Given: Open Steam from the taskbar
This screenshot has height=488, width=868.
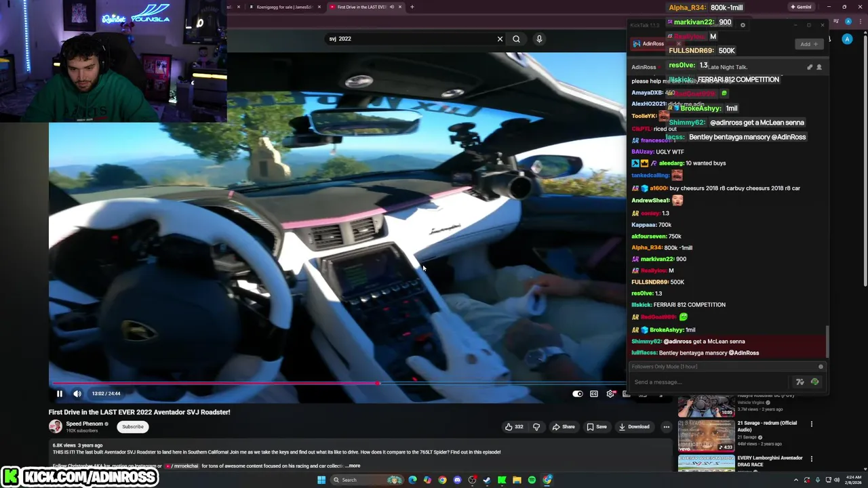Looking at the screenshot, I should click(x=487, y=480).
